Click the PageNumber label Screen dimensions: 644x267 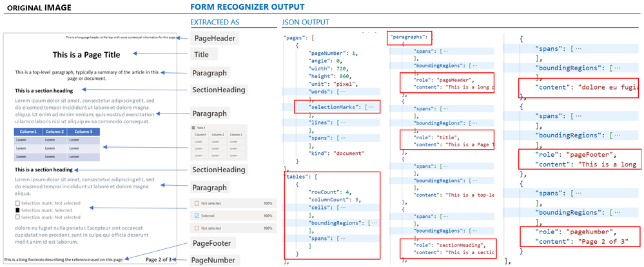click(x=214, y=260)
